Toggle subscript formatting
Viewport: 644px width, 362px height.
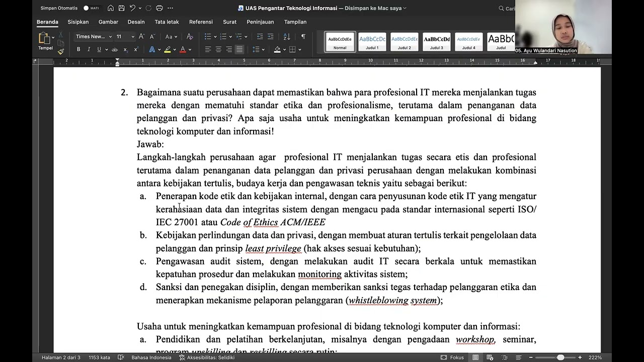(125, 49)
